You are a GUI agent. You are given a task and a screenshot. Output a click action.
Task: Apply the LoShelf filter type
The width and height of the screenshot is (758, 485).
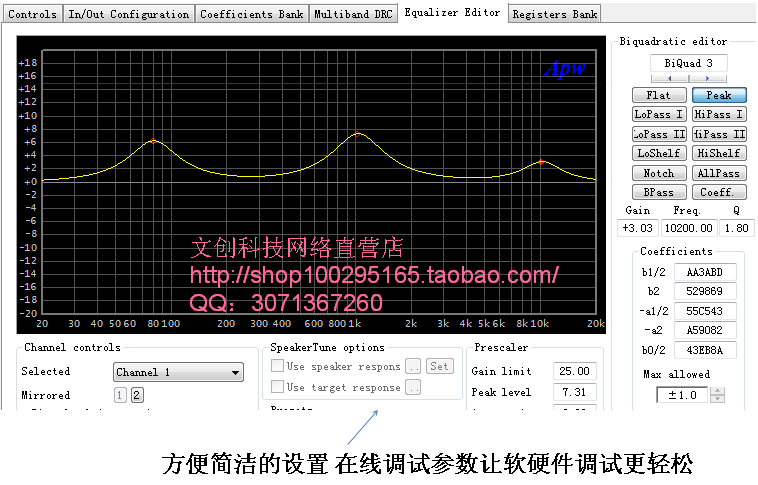tap(659, 154)
